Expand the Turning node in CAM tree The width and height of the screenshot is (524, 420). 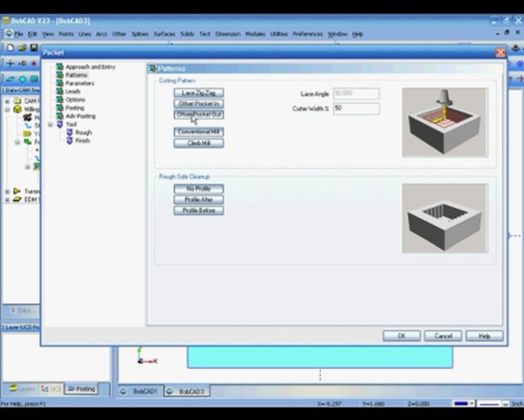click(x=7, y=191)
